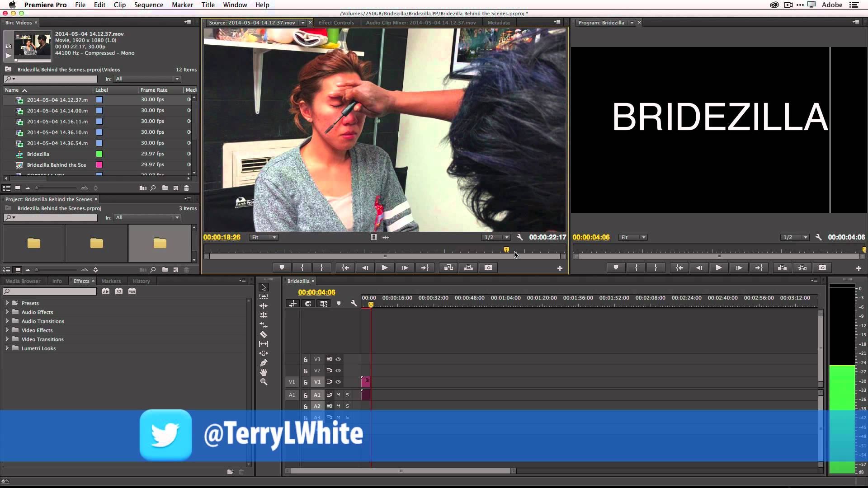Click the Add Marker icon below the timeline ruler

click(x=340, y=303)
